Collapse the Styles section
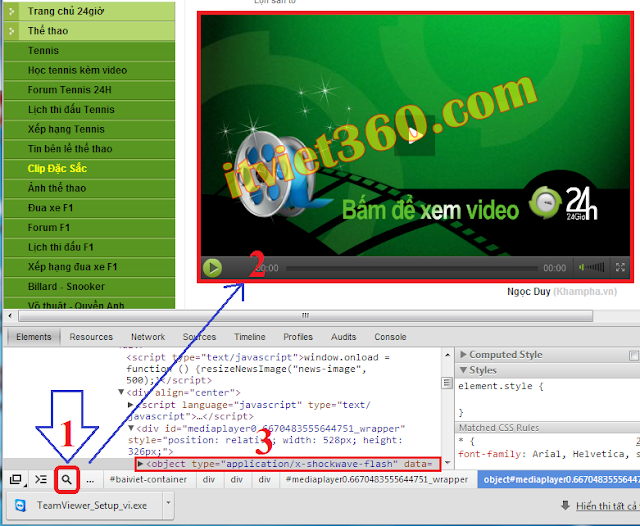 point(463,370)
